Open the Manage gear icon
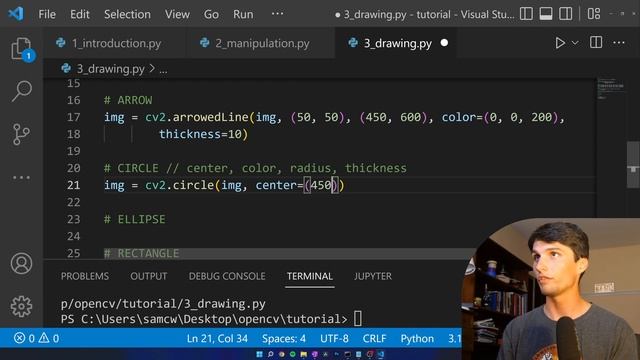This screenshot has width=640, height=360. 21,307
